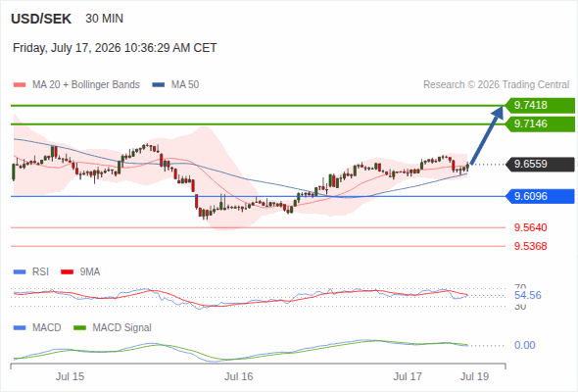Click the Research © 2026 Trading Central credit
The width and height of the screenshot is (578, 392).
pos(496,85)
